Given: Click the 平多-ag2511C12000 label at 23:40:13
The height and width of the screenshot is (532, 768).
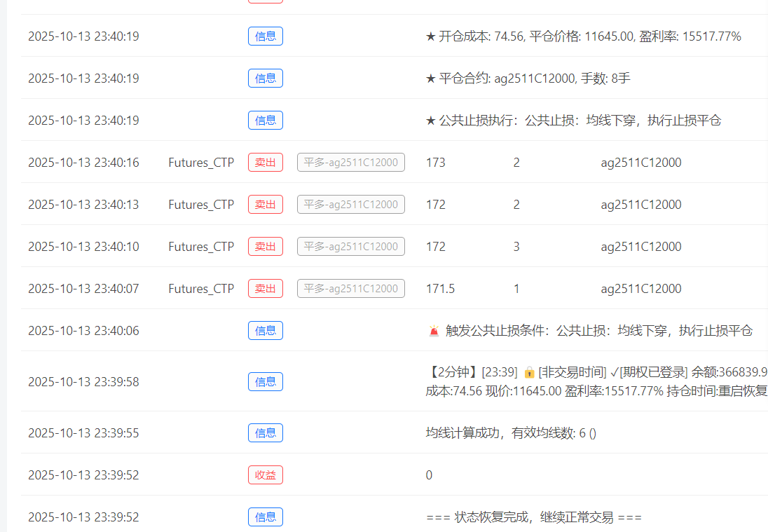Looking at the screenshot, I should pyautogui.click(x=351, y=205).
